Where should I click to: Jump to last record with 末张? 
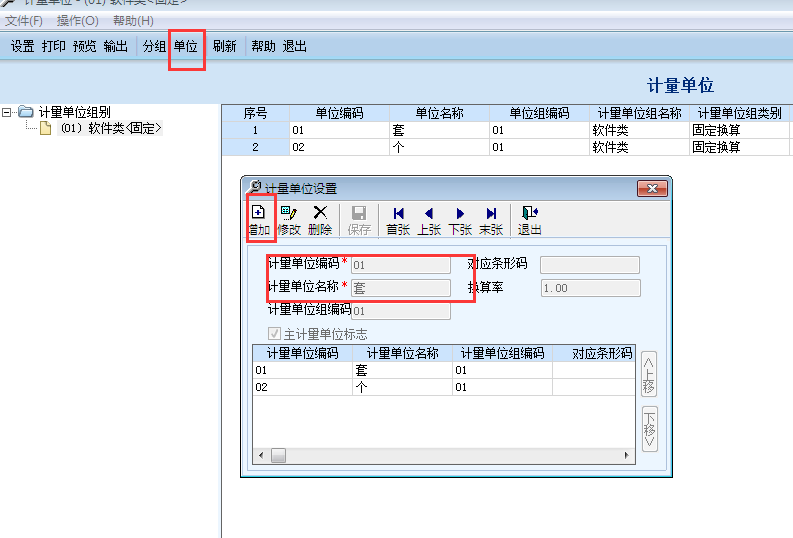491,219
